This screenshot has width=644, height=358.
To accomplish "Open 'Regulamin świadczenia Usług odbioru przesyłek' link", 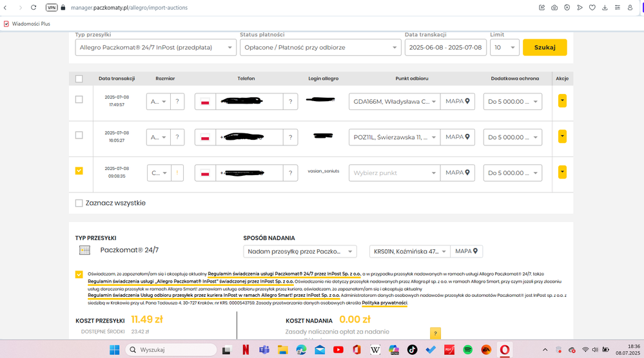I will click(213, 296).
